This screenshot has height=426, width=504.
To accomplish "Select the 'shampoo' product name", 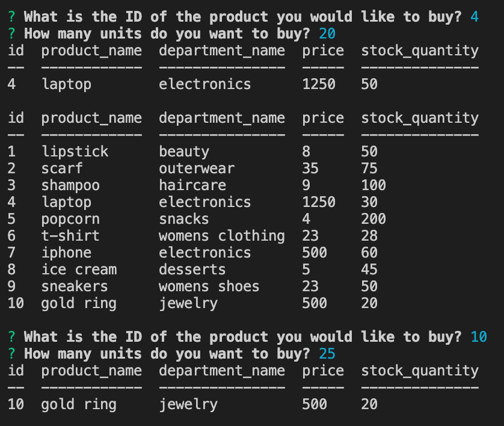I will pos(70,185).
